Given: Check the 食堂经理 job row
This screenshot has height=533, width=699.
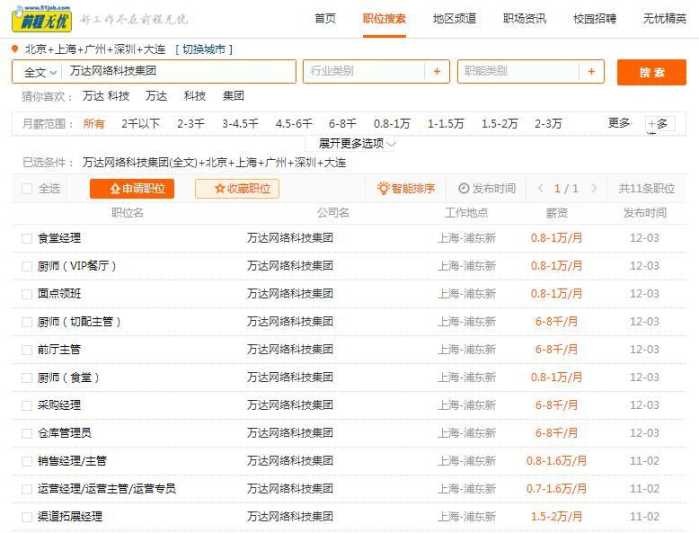Looking at the screenshot, I should pos(27,238).
